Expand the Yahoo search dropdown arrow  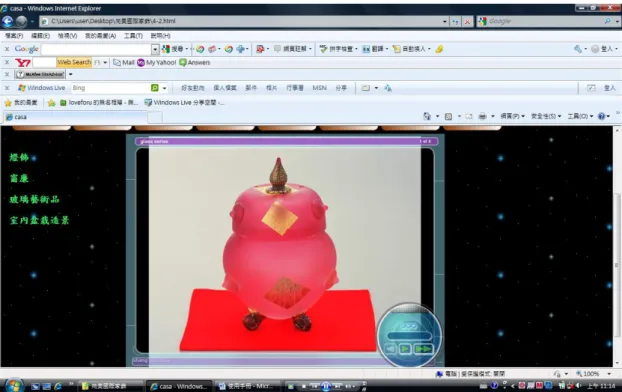pos(105,63)
